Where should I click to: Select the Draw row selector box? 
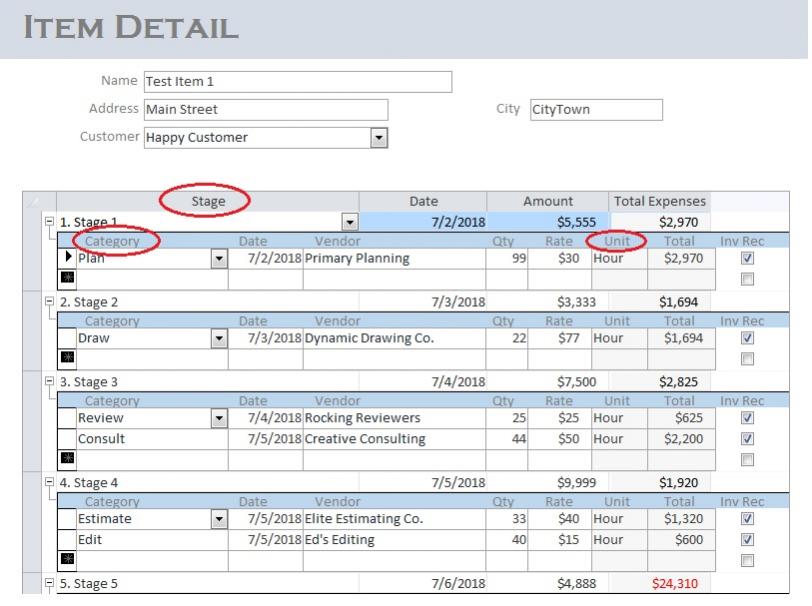pos(67,338)
